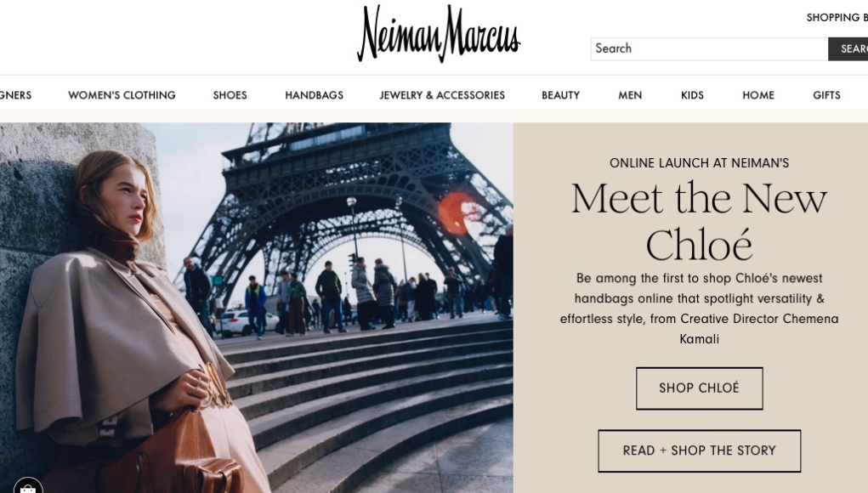
Task: Open the Shopping Bag link at top right
Action: [837, 18]
